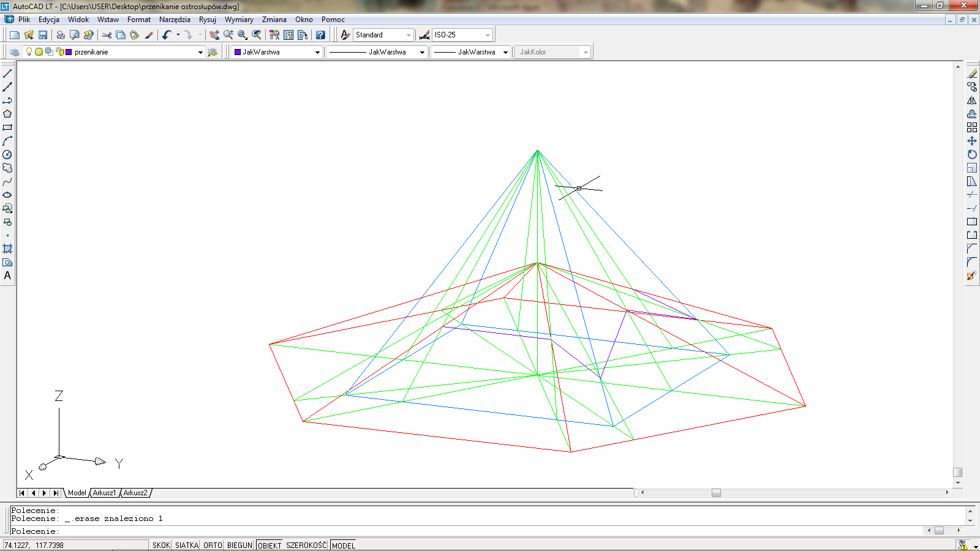Click the JakWarstwa purple color square
This screenshot has height=551, width=980.
pyautogui.click(x=238, y=52)
